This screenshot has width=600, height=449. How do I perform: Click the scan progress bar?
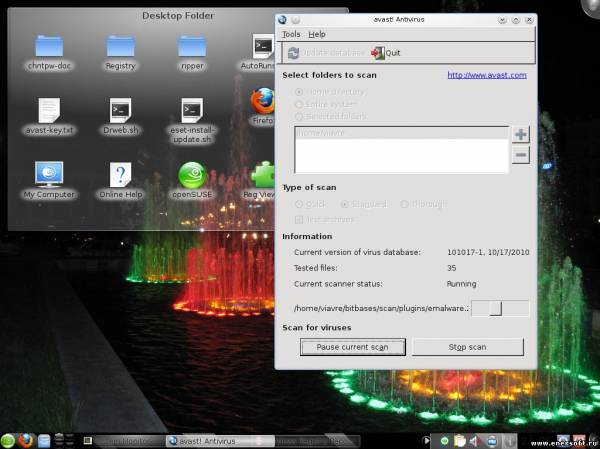coord(500,308)
